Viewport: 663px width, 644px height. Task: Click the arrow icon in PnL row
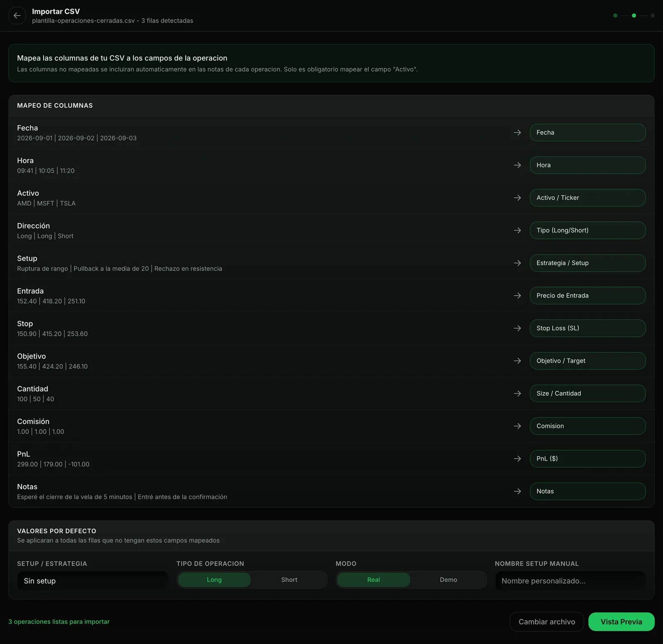point(518,458)
